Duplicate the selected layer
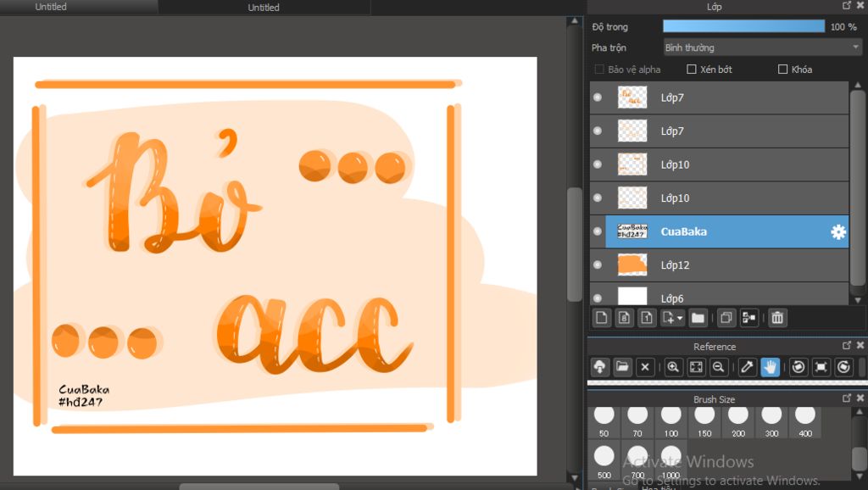Screen dimensions: 868x490 pyautogui.click(x=726, y=318)
